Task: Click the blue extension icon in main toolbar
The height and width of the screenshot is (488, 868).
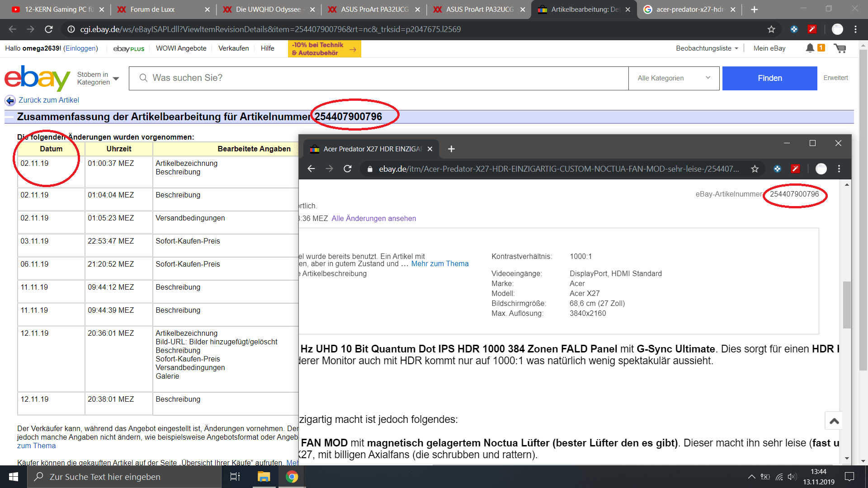Action: 794,29
